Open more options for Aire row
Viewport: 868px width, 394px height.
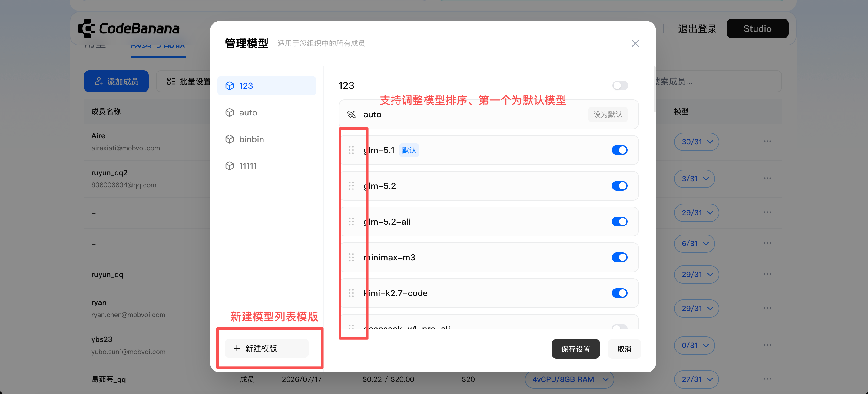tap(767, 141)
